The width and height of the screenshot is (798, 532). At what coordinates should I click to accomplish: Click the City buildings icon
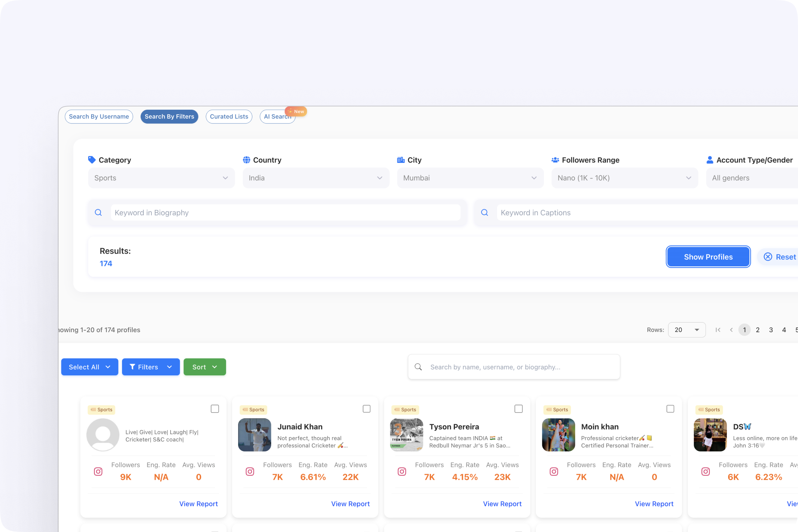[401, 160]
